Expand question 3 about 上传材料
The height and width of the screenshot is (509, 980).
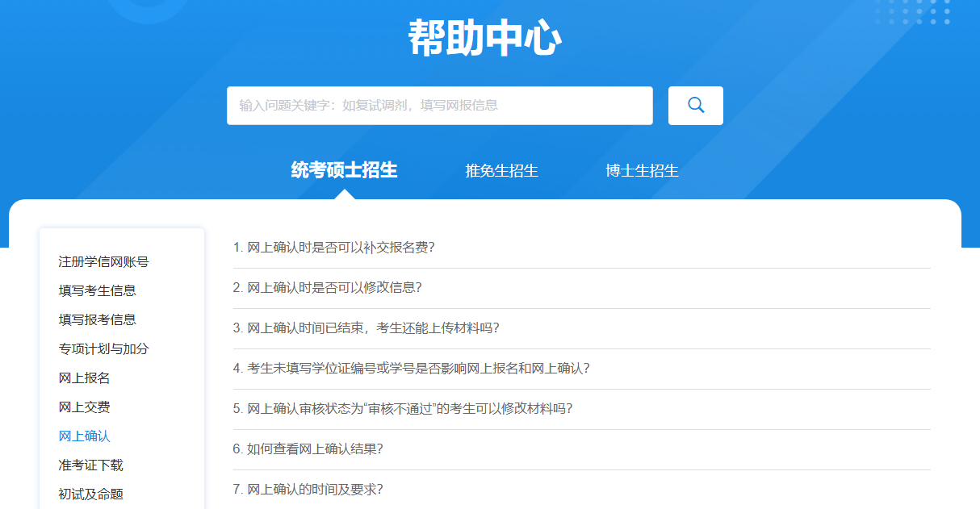point(366,328)
